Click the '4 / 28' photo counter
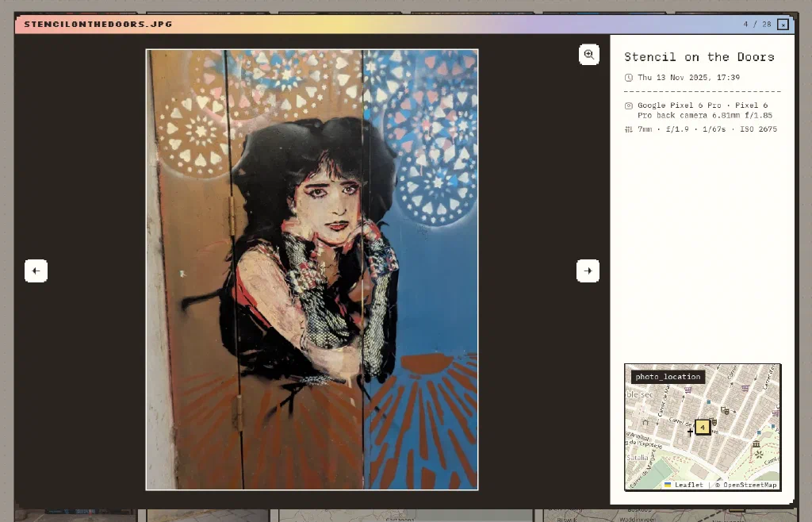The width and height of the screenshot is (812, 522). (x=757, y=25)
